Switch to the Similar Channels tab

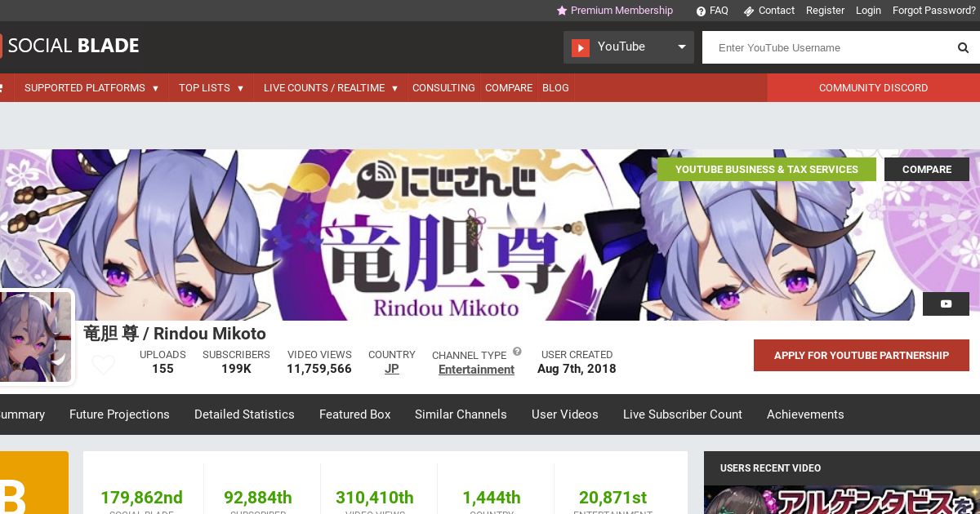(461, 414)
